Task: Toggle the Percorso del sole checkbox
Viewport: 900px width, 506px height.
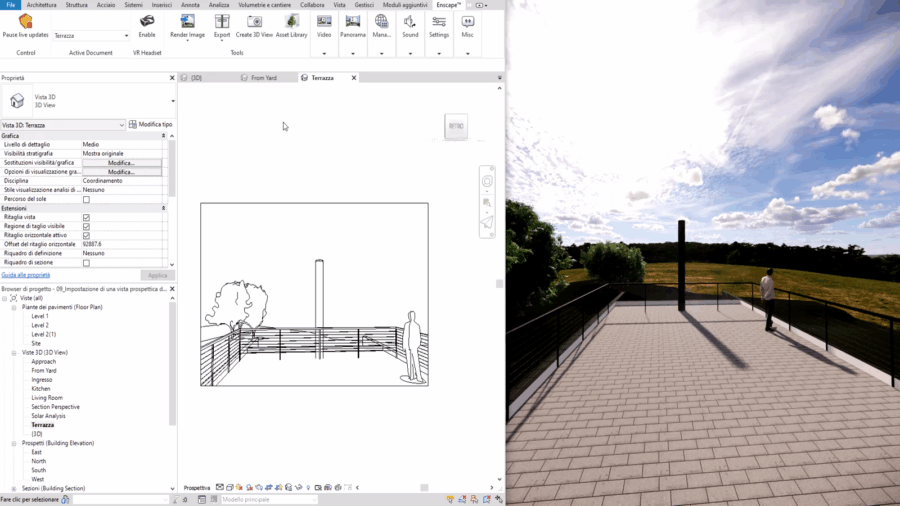Action: coord(86,199)
